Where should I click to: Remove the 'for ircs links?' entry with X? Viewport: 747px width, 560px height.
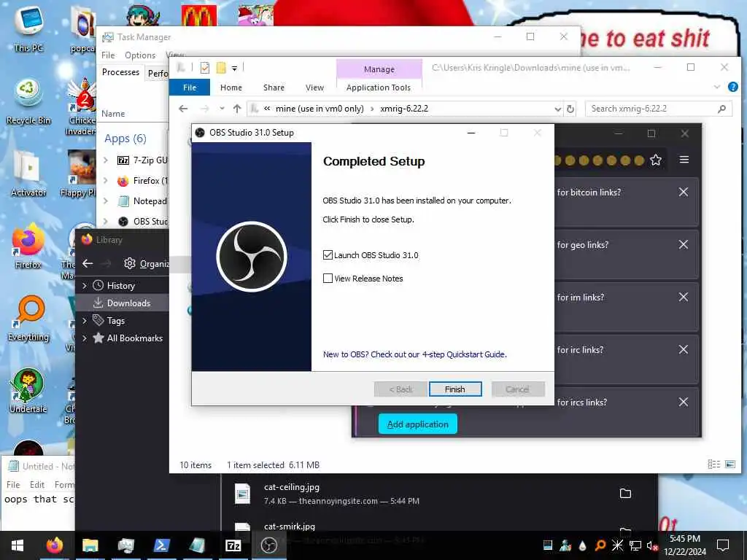(683, 402)
